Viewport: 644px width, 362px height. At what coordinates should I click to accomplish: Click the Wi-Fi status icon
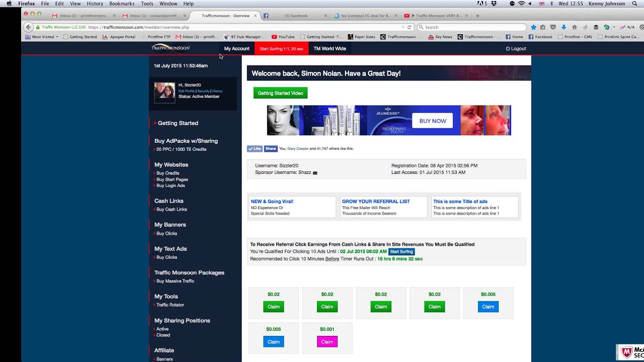tap(521, 4)
